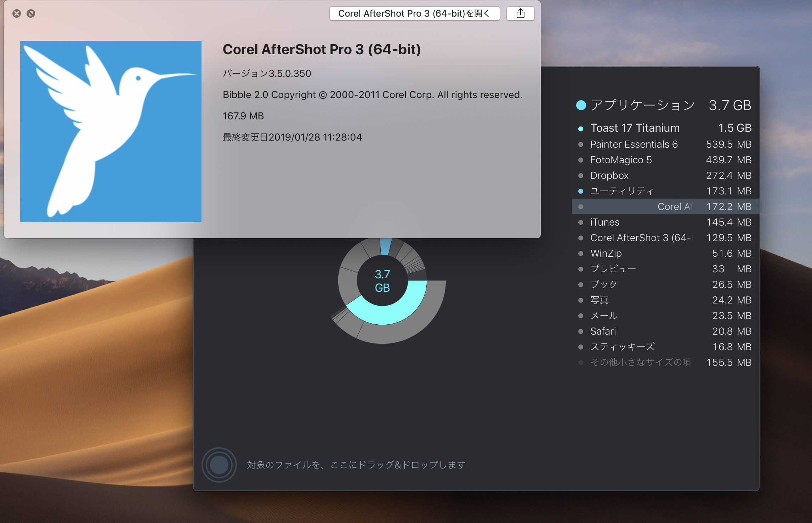Screen dimensions: 812x523
Task: Select ブック row
Action: tap(665, 284)
